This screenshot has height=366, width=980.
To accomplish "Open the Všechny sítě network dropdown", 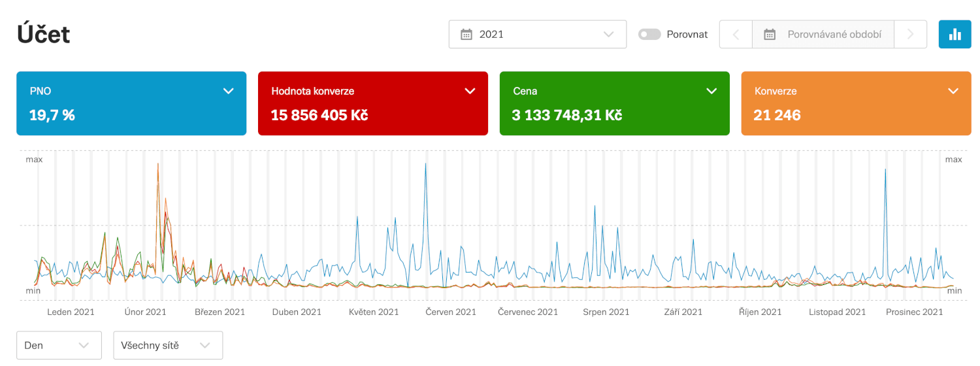I will coord(168,345).
